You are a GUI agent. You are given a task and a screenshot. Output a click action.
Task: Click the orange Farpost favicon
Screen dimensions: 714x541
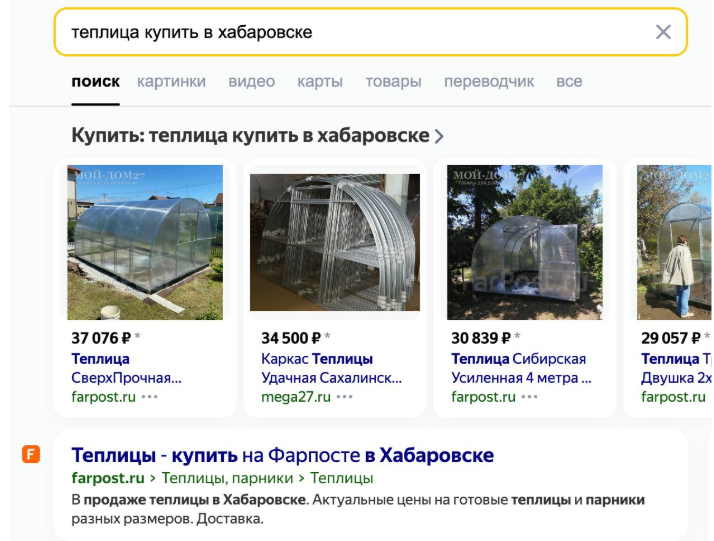coord(31,454)
